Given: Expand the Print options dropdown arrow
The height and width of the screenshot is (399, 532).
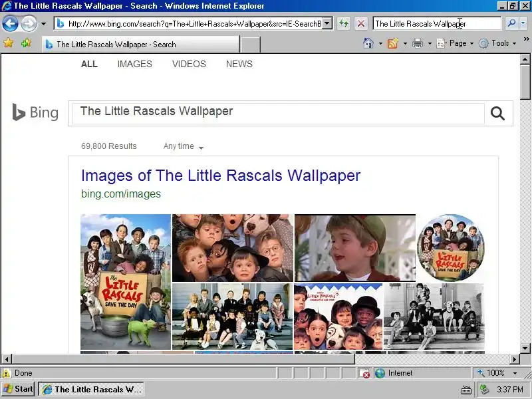Looking at the screenshot, I should coord(430,43).
